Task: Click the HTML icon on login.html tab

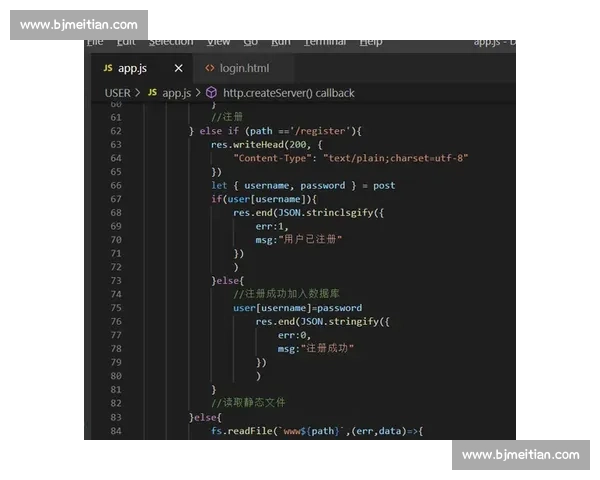Action: click(209, 68)
